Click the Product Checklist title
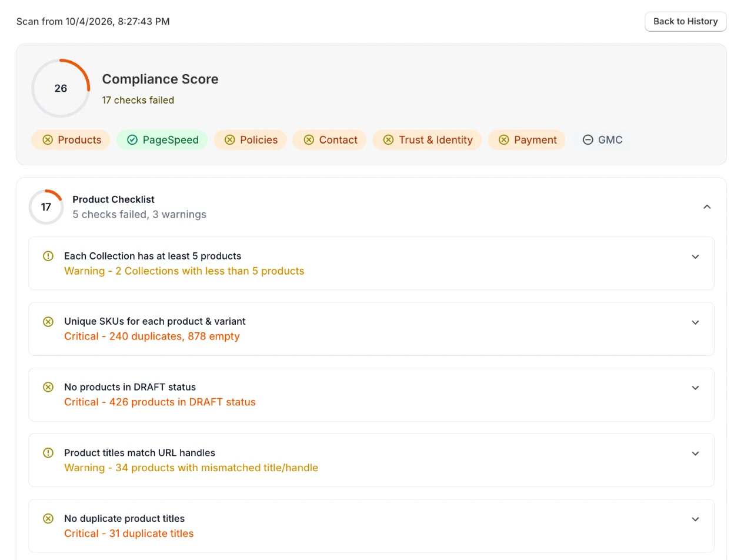Viewport: 744px width, 560px height. click(114, 199)
